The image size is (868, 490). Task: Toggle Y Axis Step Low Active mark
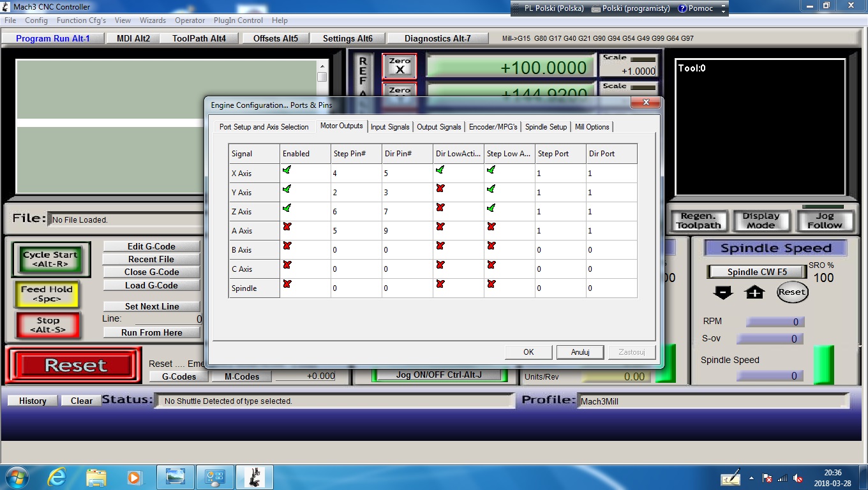[x=491, y=189]
